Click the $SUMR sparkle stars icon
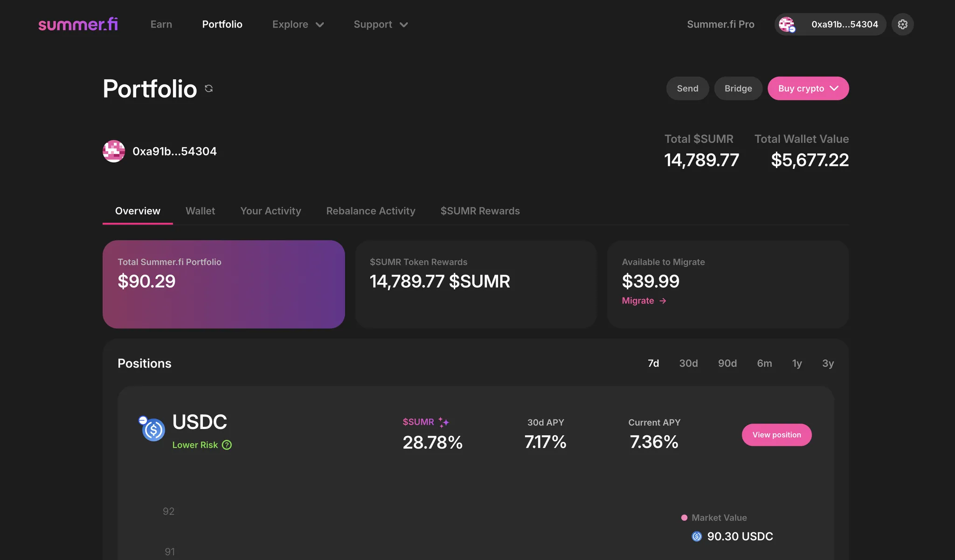 443,422
